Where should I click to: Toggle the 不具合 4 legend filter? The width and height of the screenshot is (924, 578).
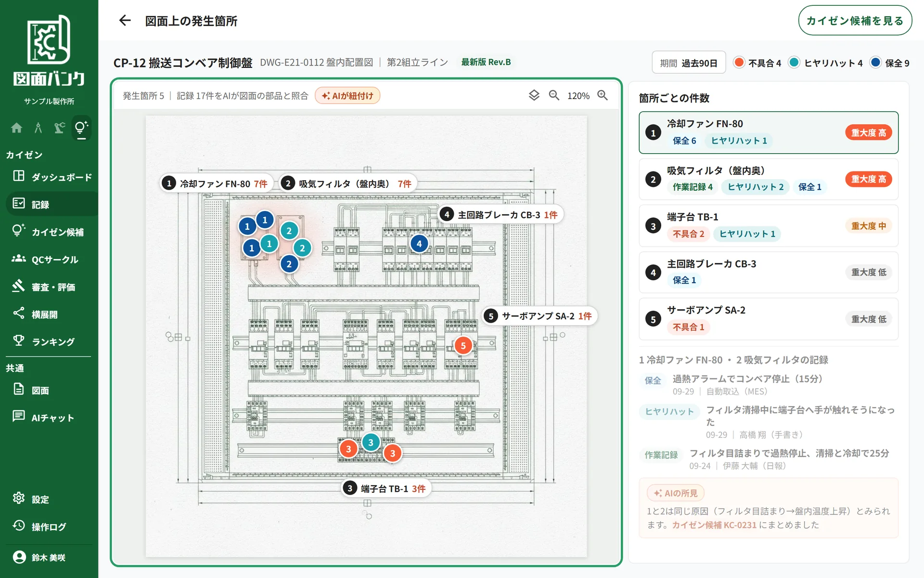pos(757,63)
